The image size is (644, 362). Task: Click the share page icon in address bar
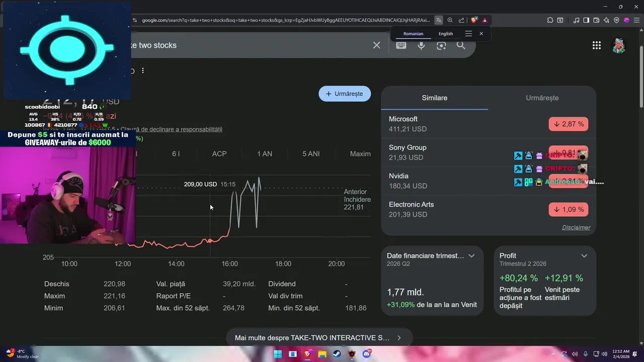[x=461, y=20]
